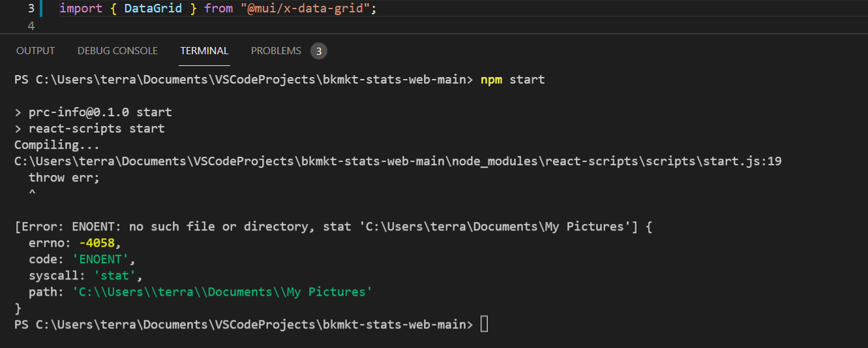Viewport: 868px width, 348px height.
Task: Click line number 3 in the editor gutter
Action: 31,8
